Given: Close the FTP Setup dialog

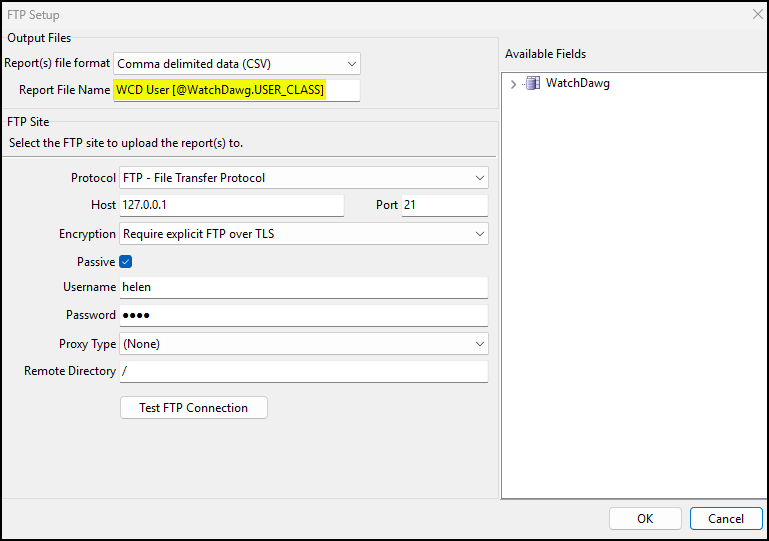Looking at the screenshot, I should (x=755, y=15).
